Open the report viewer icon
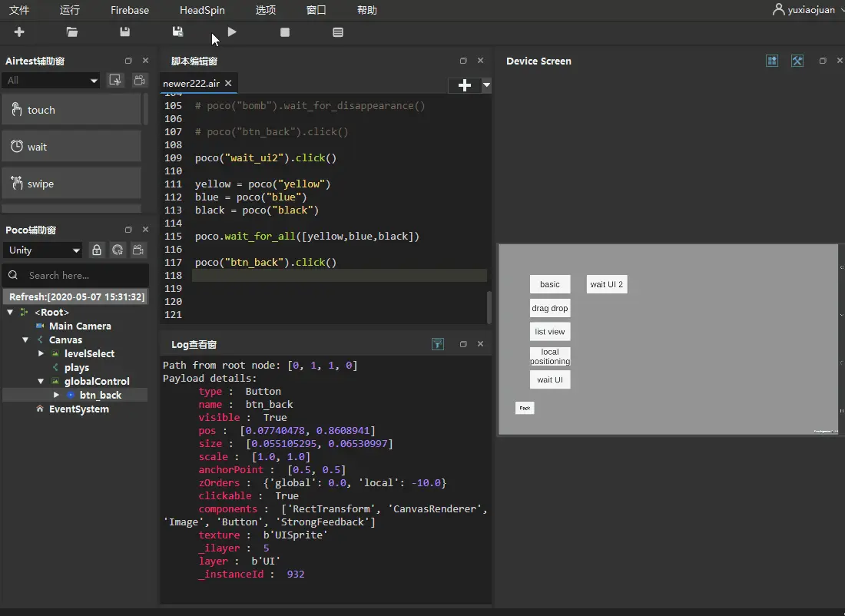 pos(338,32)
